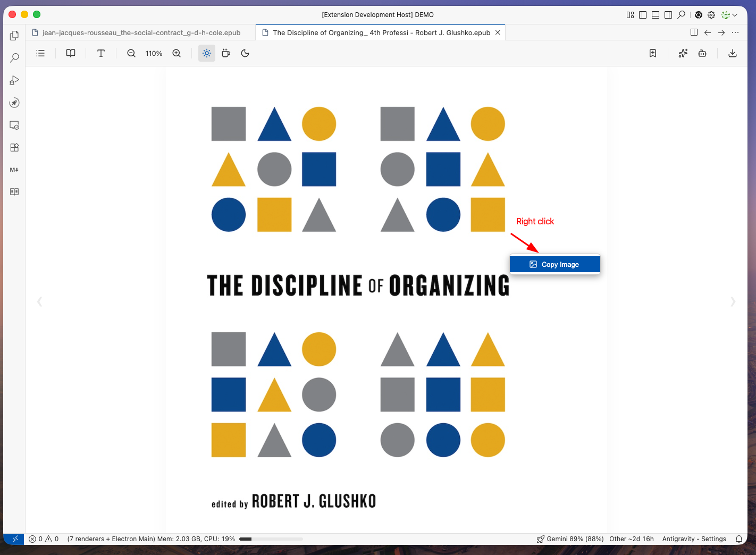Click the book cover image
Viewport: 756px width, 555px height.
387,300
